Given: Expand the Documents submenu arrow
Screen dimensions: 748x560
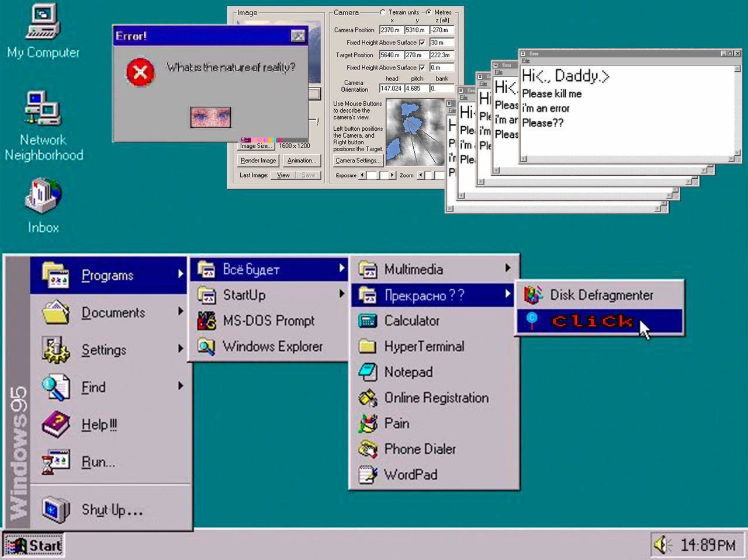Looking at the screenshot, I should pyautogui.click(x=181, y=312).
